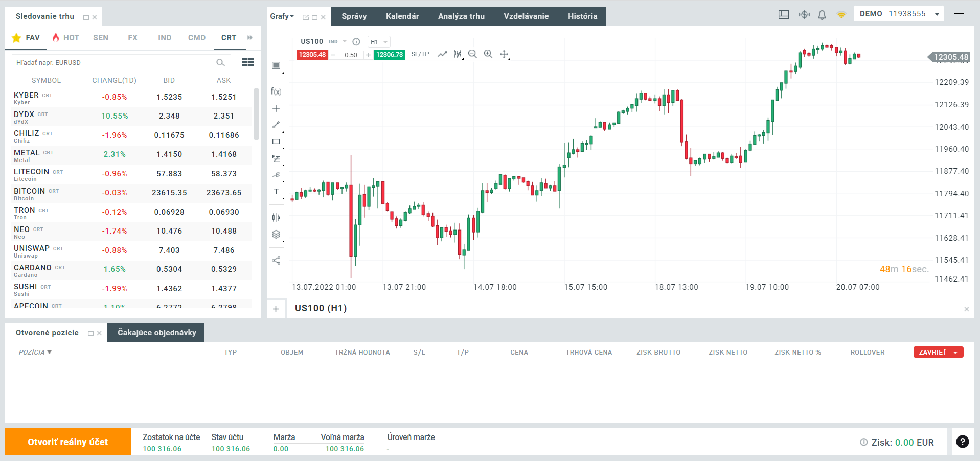Zoom in on the chart with the magnifier
Screen dimensions: 980x461
click(488, 54)
